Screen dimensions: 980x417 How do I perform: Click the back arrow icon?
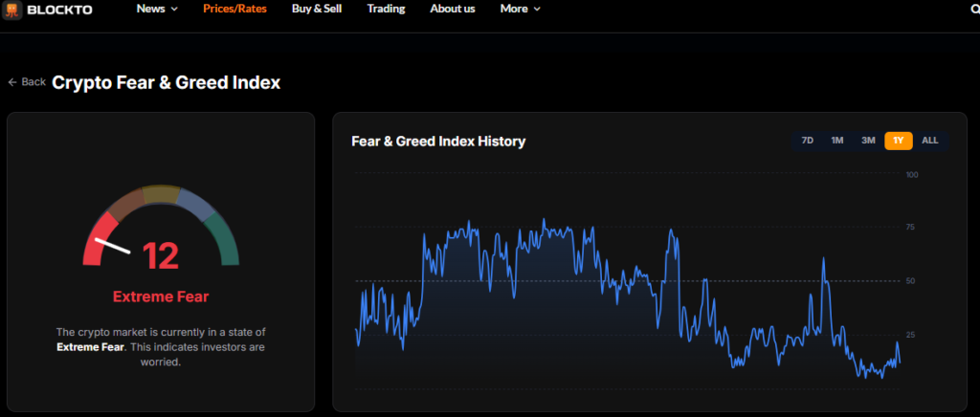pyautogui.click(x=13, y=82)
